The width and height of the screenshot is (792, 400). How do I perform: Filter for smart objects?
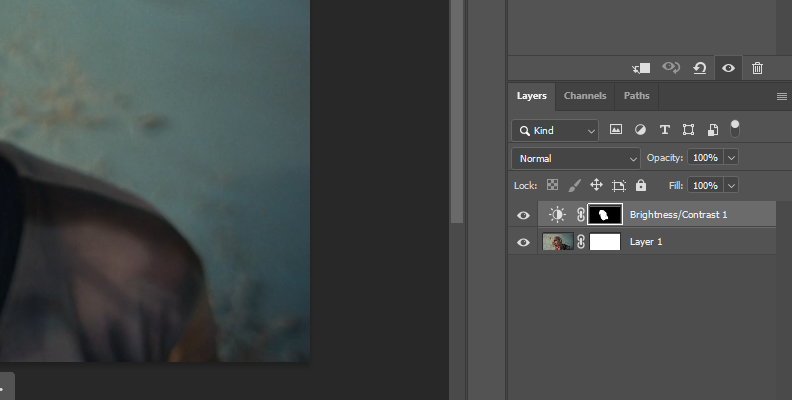tap(713, 130)
